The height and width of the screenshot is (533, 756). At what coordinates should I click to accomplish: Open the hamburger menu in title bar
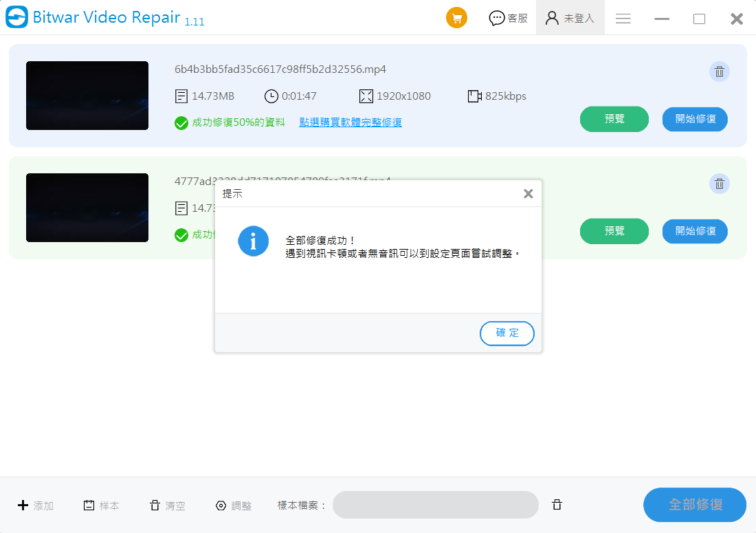[623, 19]
